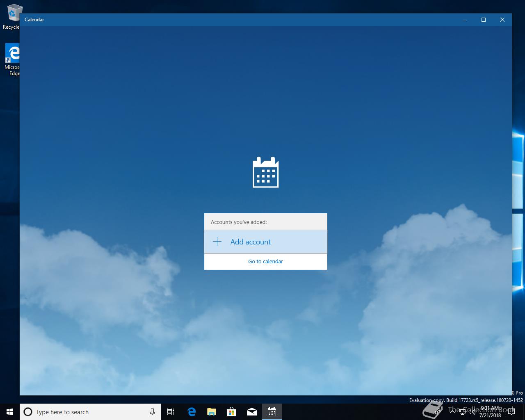Open Task View from the taskbar
The width and height of the screenshot is (525, 420).
[171, 412]
